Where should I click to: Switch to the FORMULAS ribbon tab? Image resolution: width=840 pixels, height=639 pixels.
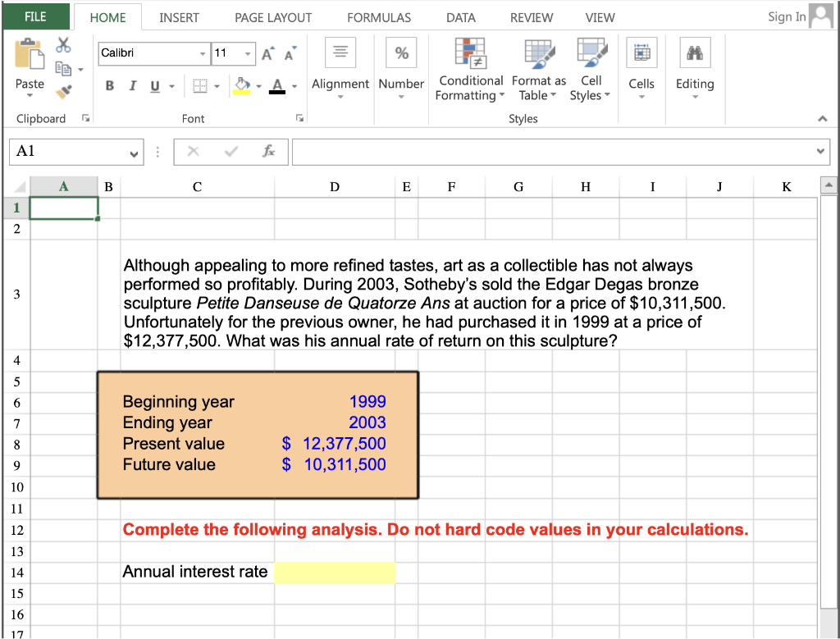coord(378,16)
